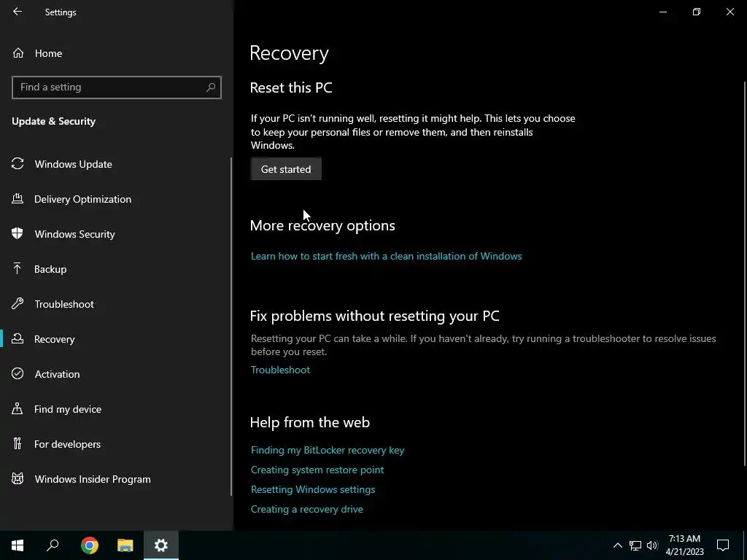Open Creating a recovery drive link
The image size is (747, 560).
point(307,508)
